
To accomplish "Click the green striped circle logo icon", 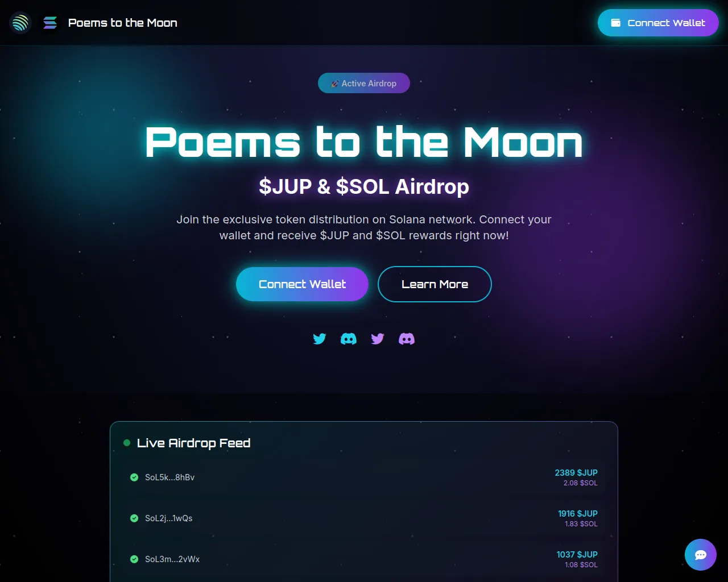I will click(20, 23).
